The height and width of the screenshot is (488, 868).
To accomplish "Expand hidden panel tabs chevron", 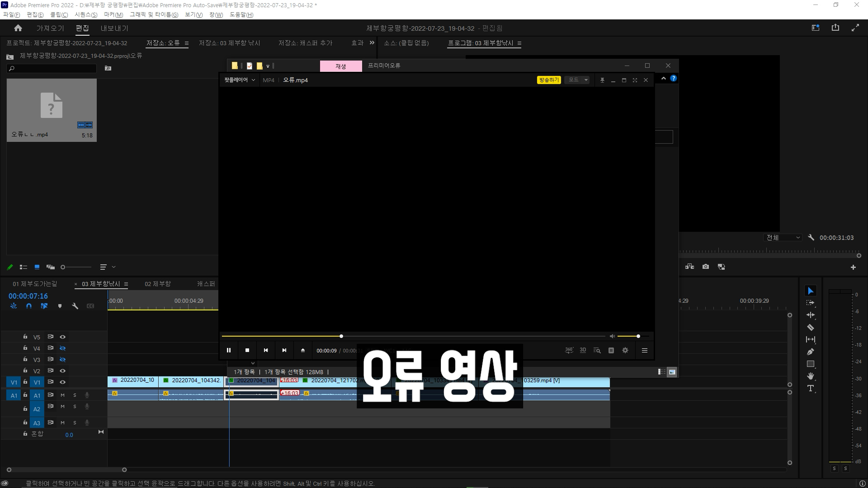I will tap(372, 43).
